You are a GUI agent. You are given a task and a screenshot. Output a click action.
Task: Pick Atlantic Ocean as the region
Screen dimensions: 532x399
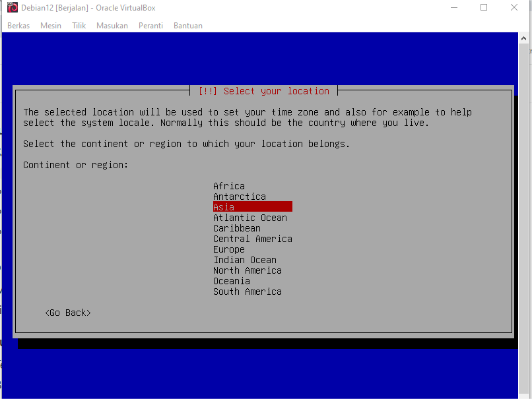pos(250,218)
